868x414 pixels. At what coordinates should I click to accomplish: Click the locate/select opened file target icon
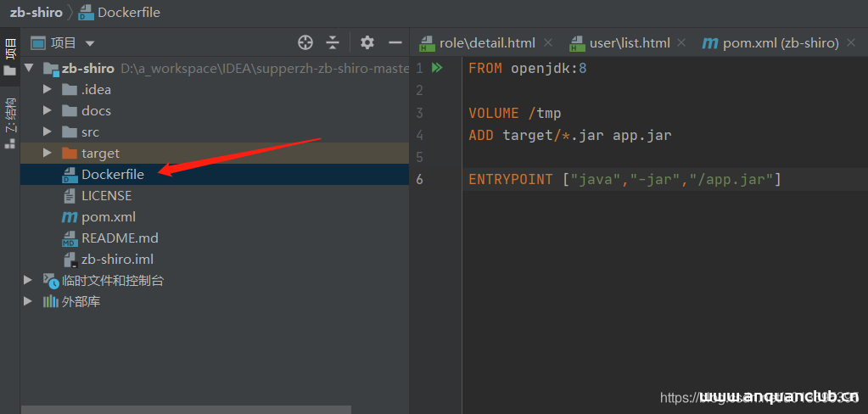tap(305, 42)
